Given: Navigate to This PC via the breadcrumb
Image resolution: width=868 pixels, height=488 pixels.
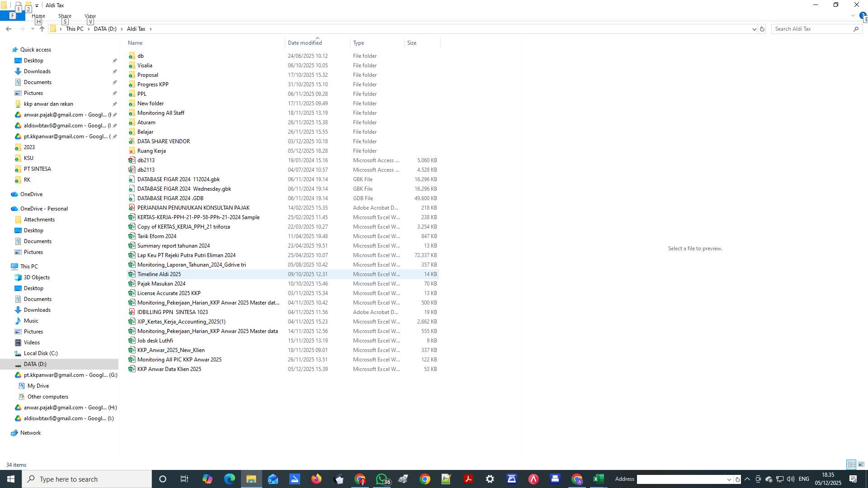Looking at the screenshot, I should [74, 28].
